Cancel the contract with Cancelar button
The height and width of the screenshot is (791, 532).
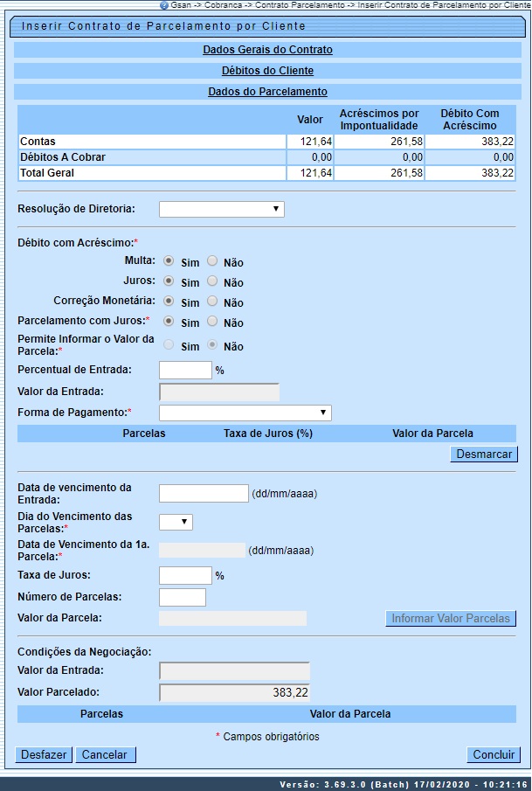click(x=105, y=755)
